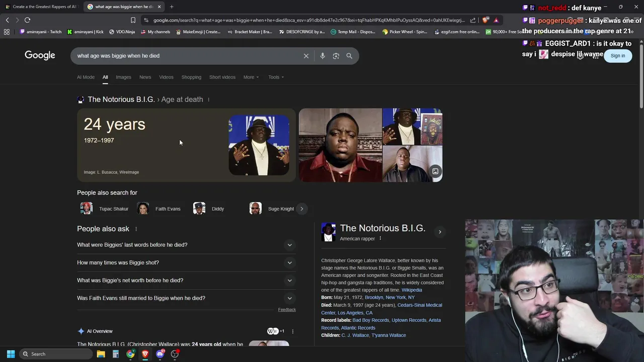This screenshot has width=644, height=362.
Task: Click the Sign in button
Action: coord(618,56)
